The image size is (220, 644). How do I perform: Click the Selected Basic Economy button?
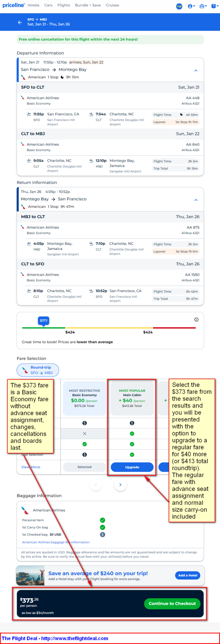point(84,467)
